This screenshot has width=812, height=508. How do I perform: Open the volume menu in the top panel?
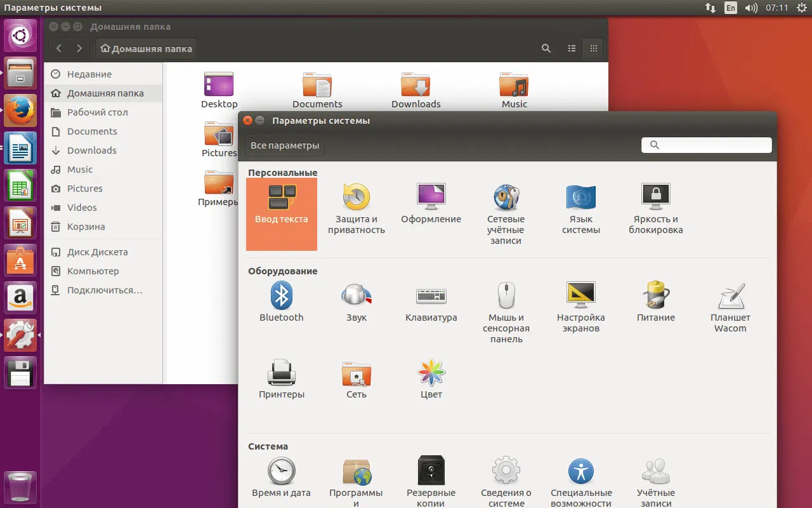(x=752, y=8)
